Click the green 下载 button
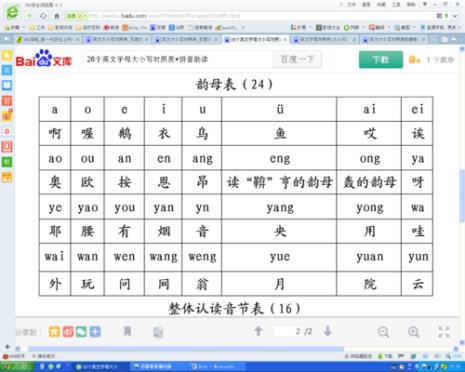The height and width of the screenshot is (372, 465). click(x=381, y=60)
